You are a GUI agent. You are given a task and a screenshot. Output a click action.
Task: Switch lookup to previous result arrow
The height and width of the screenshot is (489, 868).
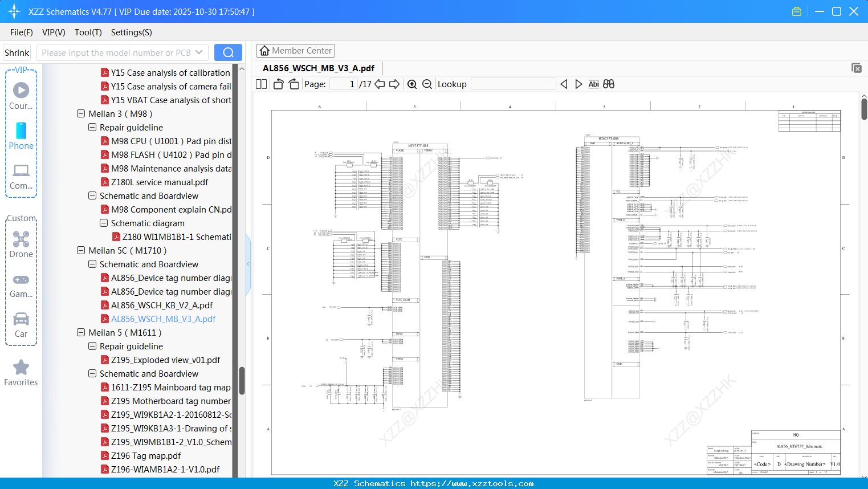(564, 84)
